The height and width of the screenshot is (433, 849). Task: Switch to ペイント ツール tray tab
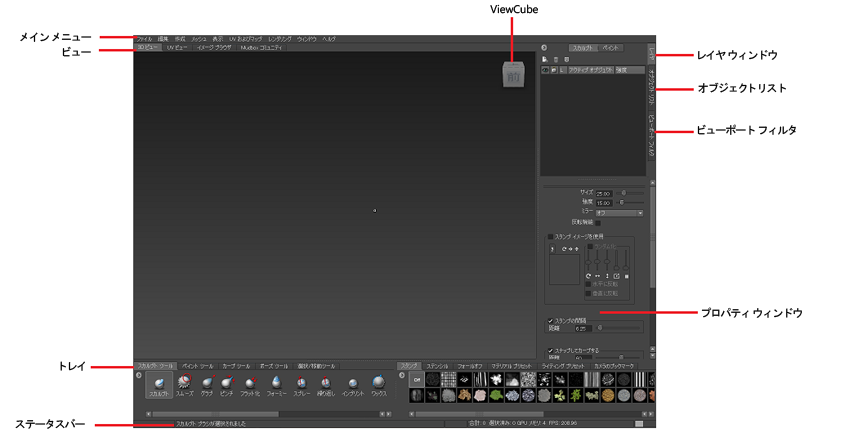point(198,366)
